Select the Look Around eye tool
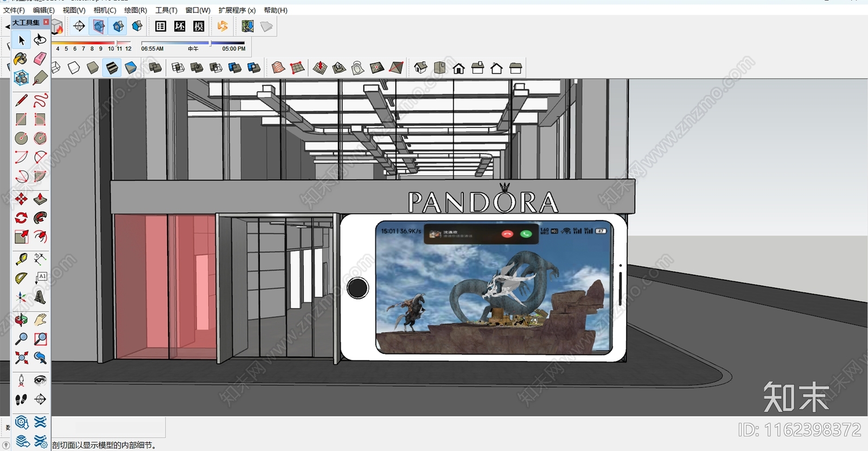Image resolution: width=868 pixels, height=451 pixels. 40,381
